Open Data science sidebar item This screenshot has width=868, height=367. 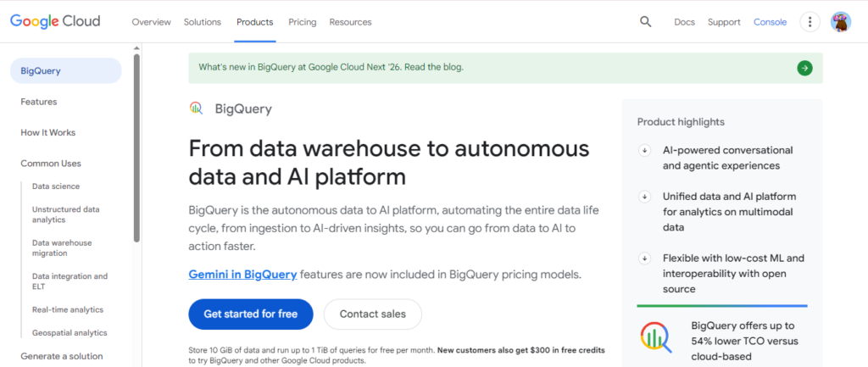point(56,186)
